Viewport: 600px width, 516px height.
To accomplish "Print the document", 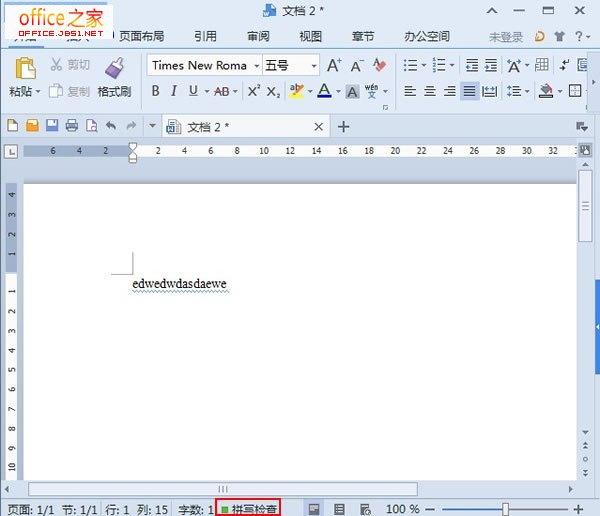I will click(x=72, y=126).
